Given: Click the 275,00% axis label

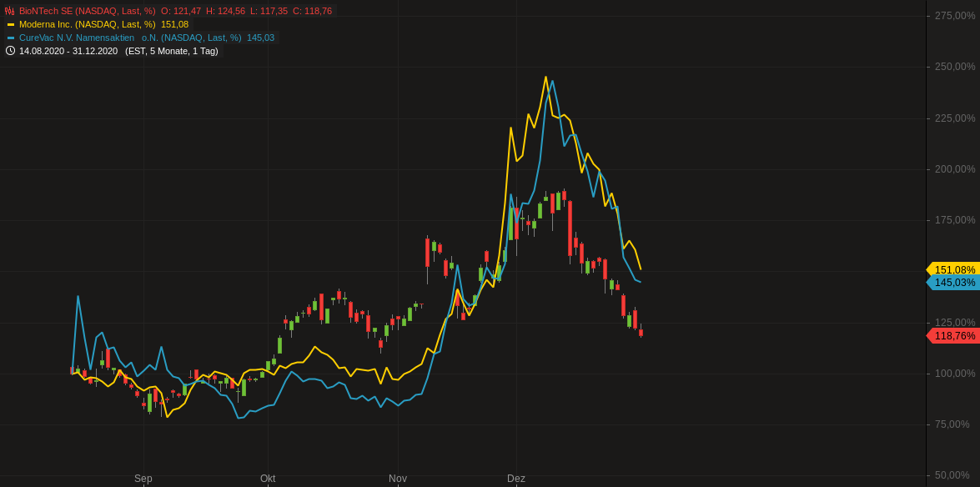Looking at the screenshot, I should click(x=955, y=16).
